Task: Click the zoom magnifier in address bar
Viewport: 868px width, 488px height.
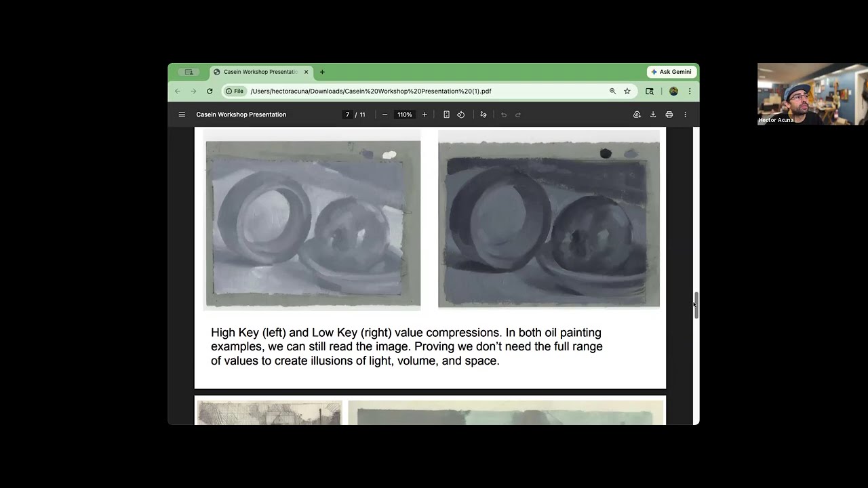Action: coord(612,91)
